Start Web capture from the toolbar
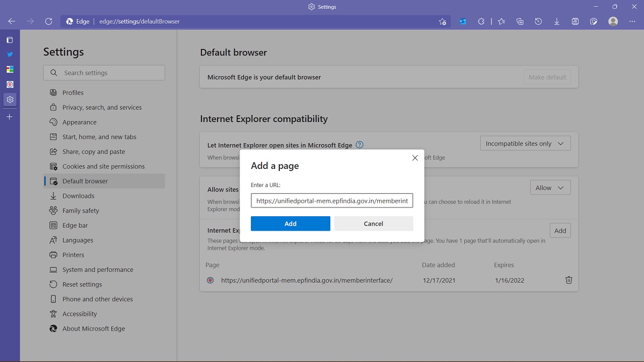Viewport: 644px width, 362px height. point(594,22)
